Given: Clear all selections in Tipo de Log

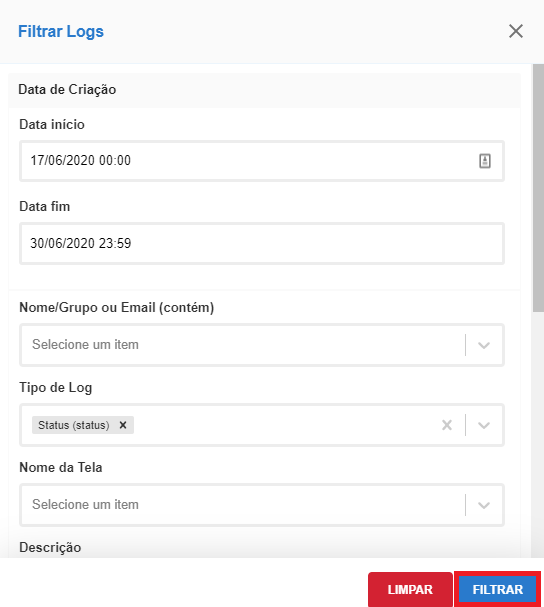Looking at the screenshot, I should (x=447, y=425).
